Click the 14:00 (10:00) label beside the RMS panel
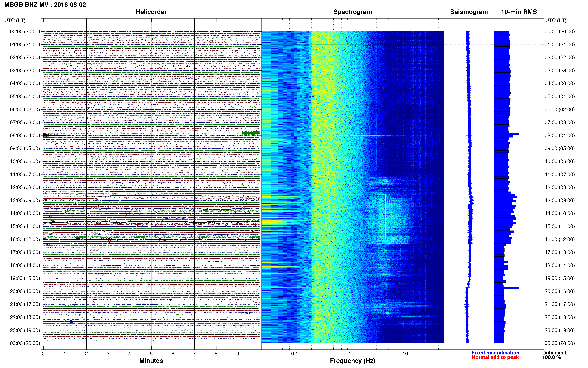588x368 pixels. 560,213
